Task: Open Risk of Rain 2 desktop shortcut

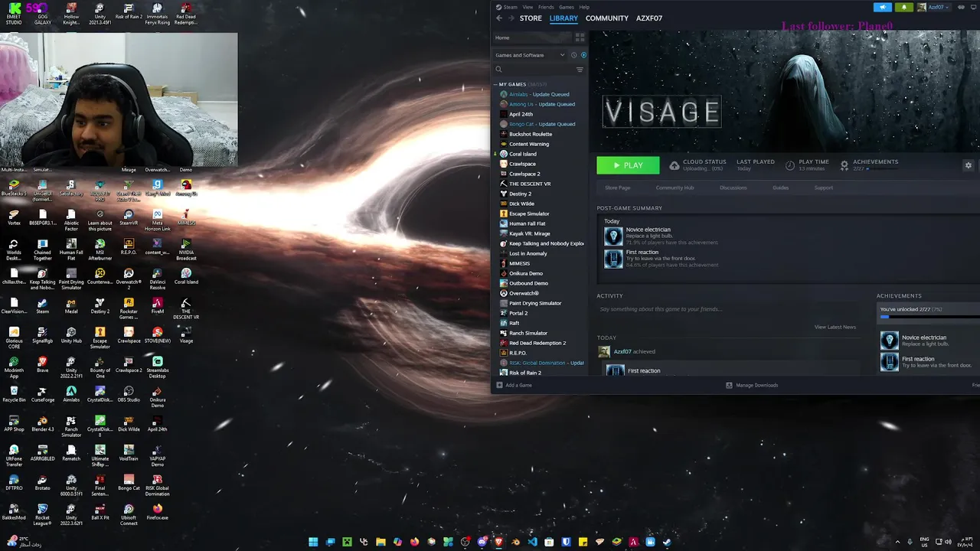Action: 129,14
